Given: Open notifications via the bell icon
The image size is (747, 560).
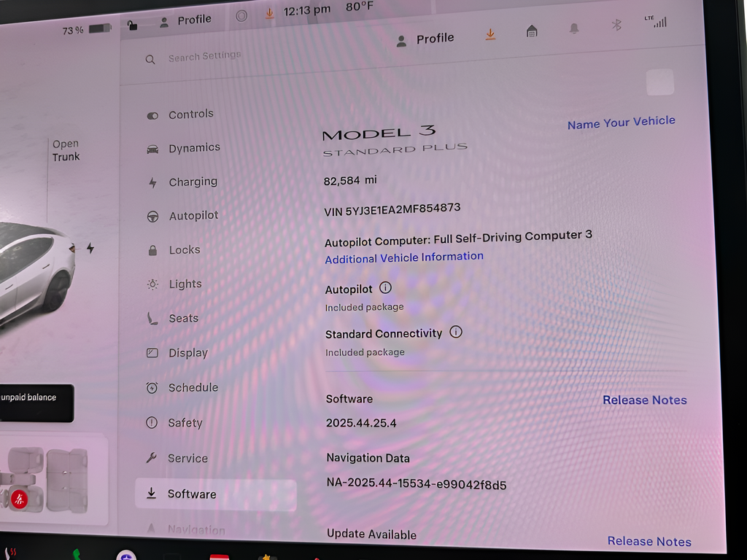Looking at the screenshot, I should [x=574, y=28].
